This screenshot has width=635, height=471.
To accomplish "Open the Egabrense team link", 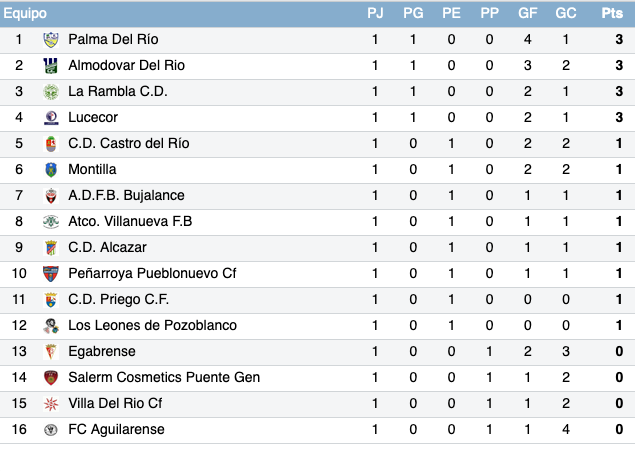I will coord(102,351).
